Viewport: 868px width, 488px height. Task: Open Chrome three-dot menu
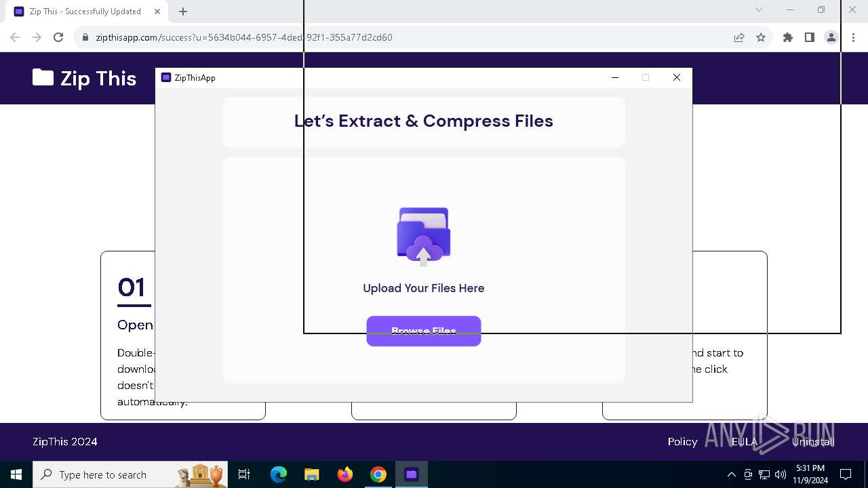(x=853, y=37)
